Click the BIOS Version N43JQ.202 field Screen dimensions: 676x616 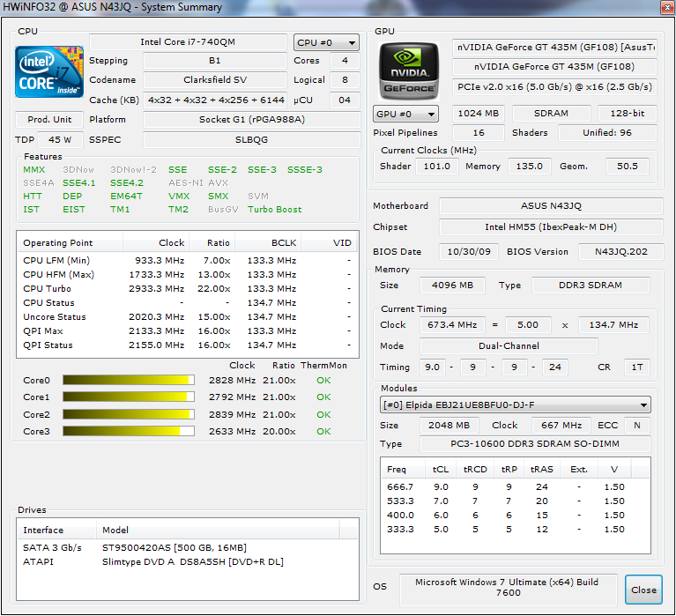[620, 252]
